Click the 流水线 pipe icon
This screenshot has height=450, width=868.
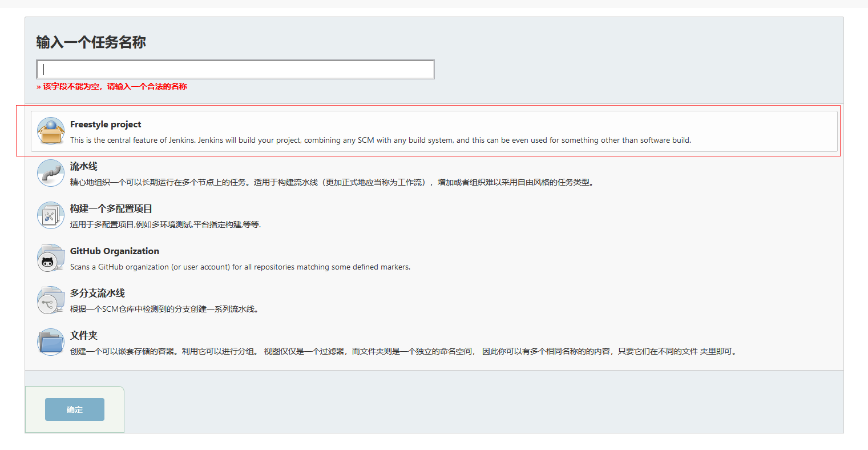coord(51,173)
